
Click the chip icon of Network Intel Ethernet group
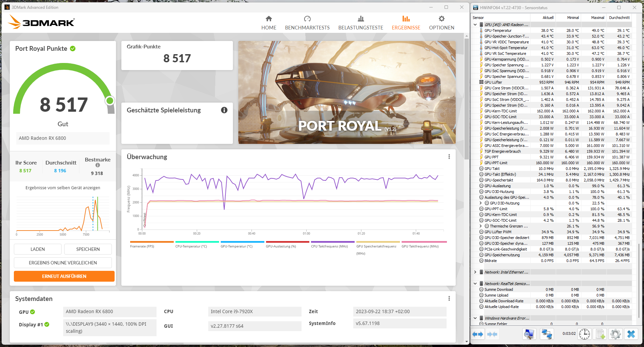[x=481, y=272]
